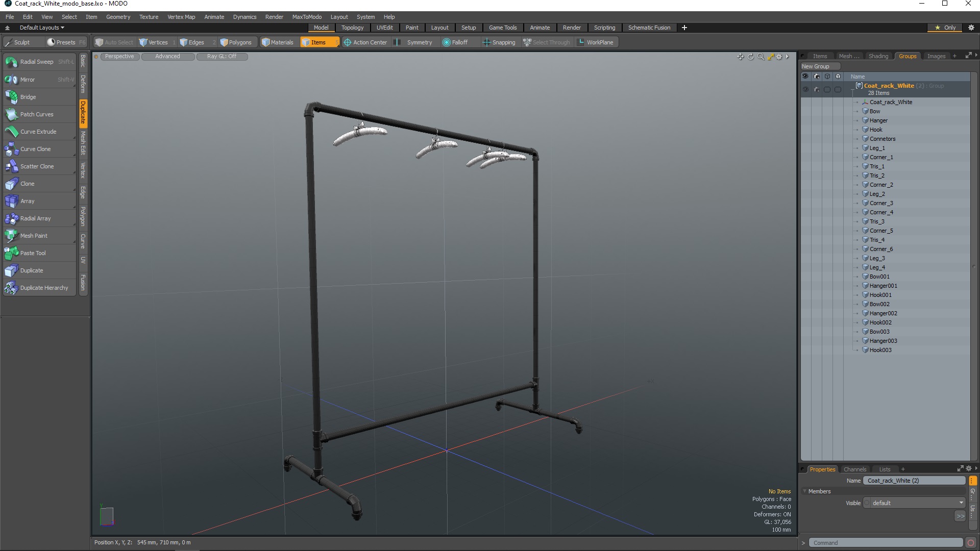This screenshot has width=980, height=551.
Task: Click viewport rotate icon
Action: point(750,57)
